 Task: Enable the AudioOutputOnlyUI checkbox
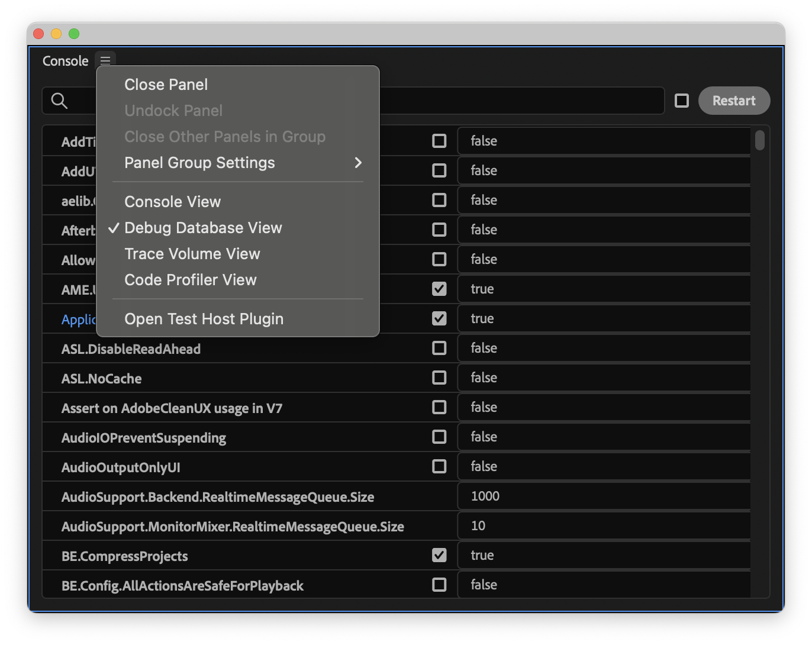click(x=439, y=466)
